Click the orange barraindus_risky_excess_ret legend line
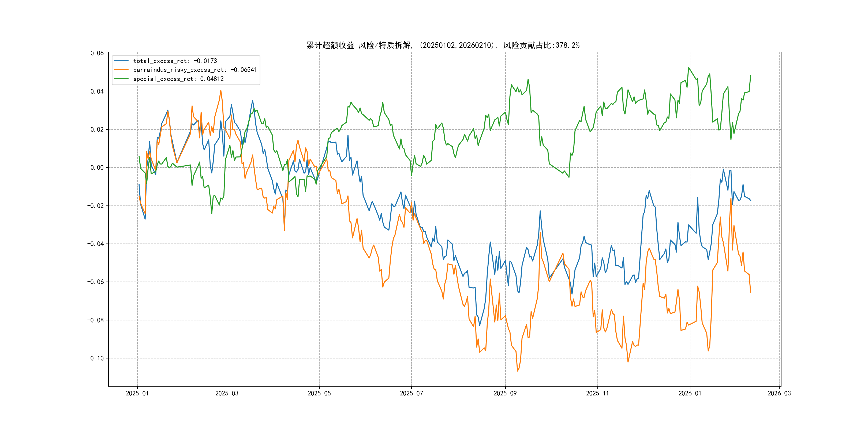Screen dimensions: 868x434 point(121,70)
